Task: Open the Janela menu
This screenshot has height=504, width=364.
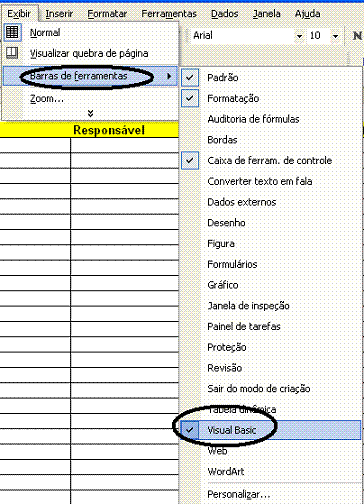Action: (x=267, y=14)
